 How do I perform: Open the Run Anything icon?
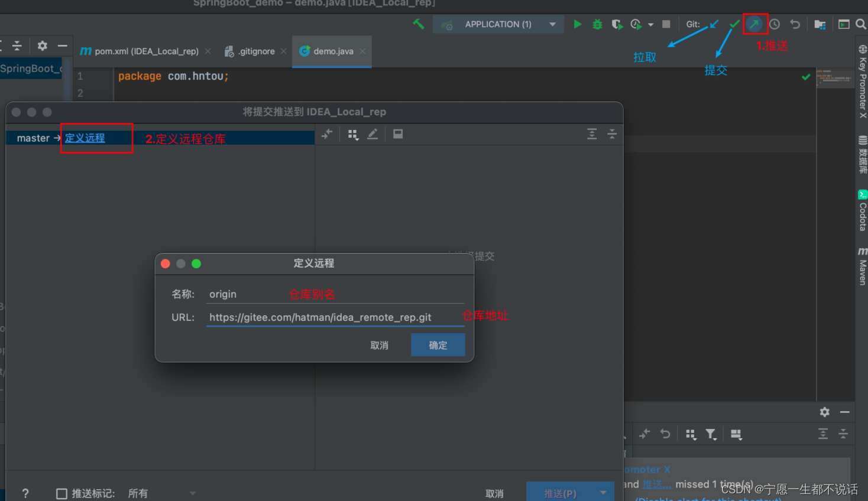(844, 24)
